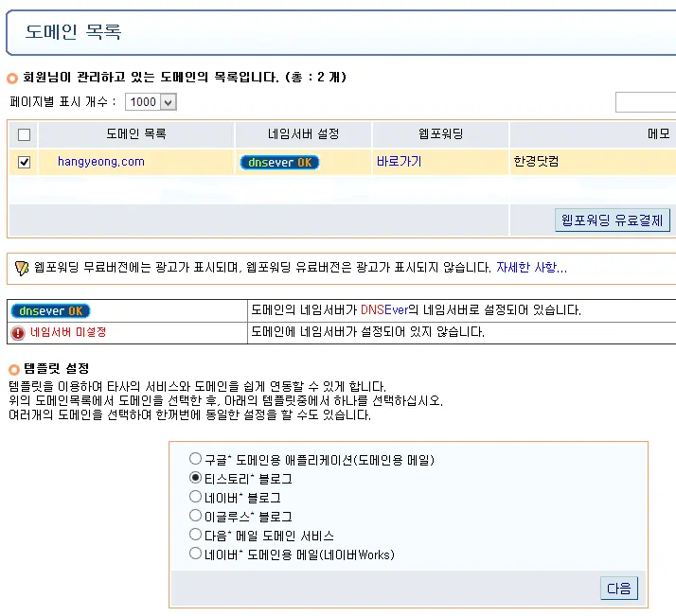The image size is (676, 616).
Task: Click the 다음 button in template box
Action: point(618,588)
